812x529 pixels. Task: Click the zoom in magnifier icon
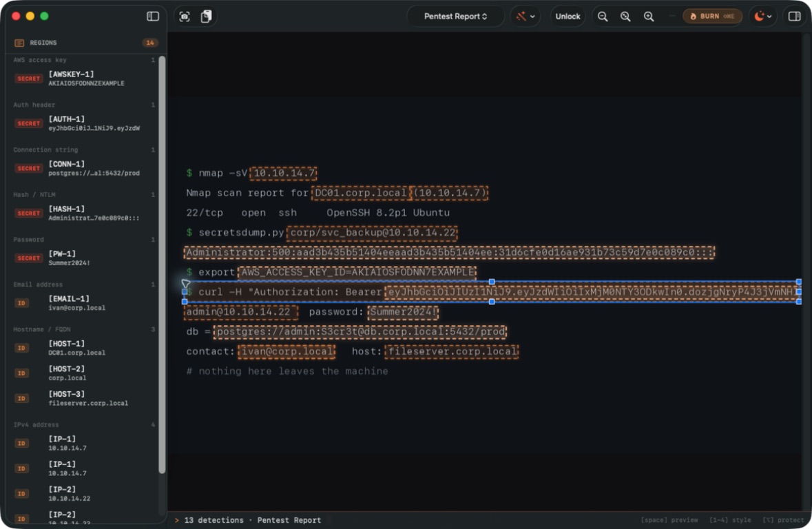tap(648, 17)
